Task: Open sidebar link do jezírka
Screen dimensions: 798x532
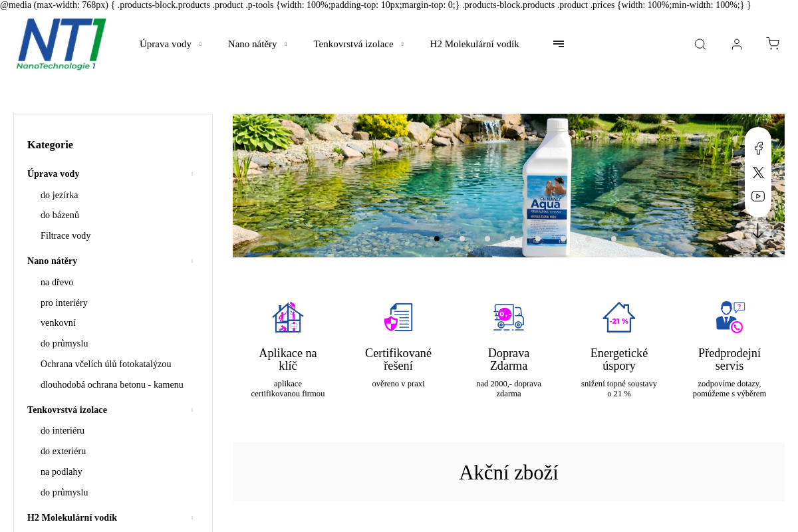Action: click(59, 195)
